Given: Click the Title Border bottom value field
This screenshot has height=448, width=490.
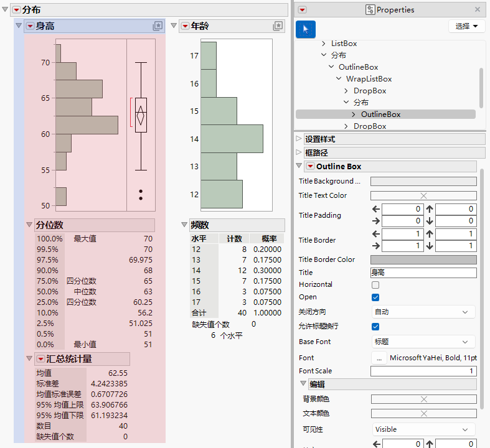Looking at the screenshot, I should click(456, 246).
